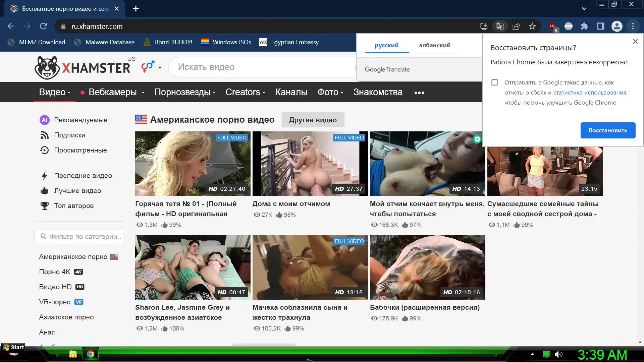Open the Google Translate icon in the address bar
The height and width of the screenshot is (362, 644).
tap(500, 26)
